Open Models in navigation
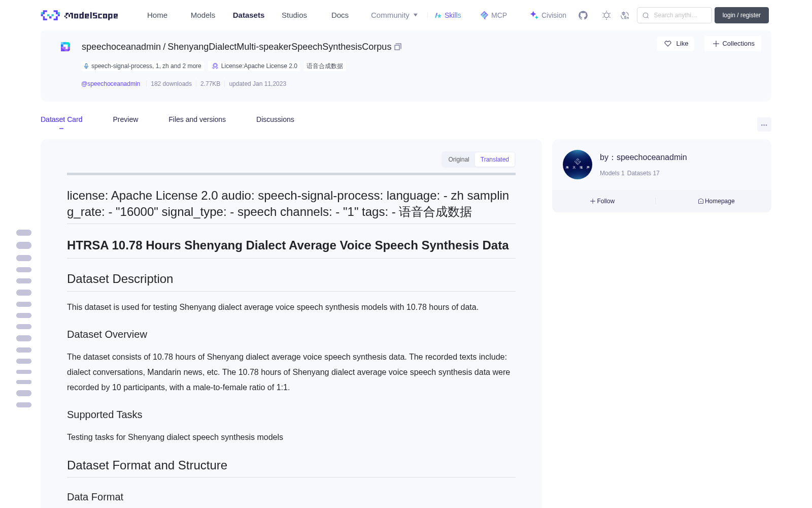812x508 pixels. (203, 15)
